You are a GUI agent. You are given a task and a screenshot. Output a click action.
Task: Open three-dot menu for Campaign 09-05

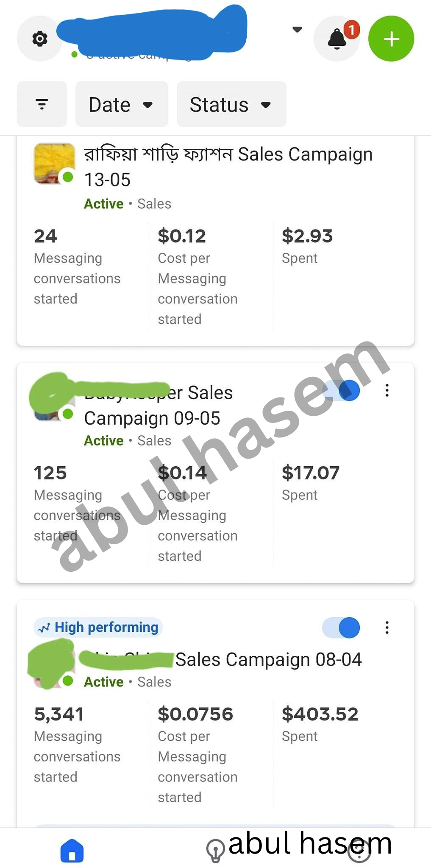[x=387, y=390]
